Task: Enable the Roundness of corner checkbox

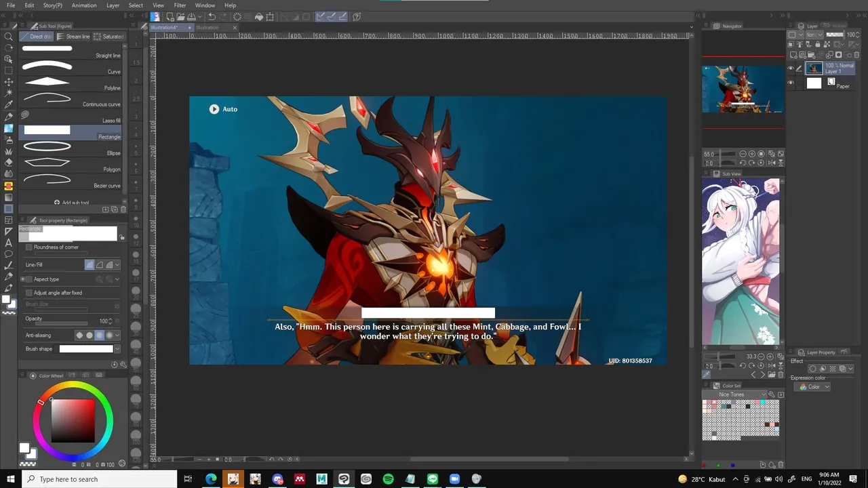Action: point(29,247)
